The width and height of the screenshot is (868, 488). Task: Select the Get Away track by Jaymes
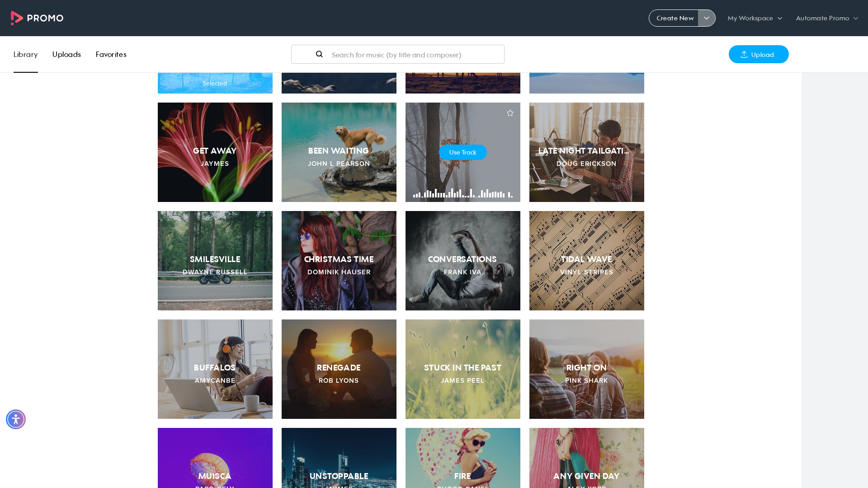click(x=215, y=152)
